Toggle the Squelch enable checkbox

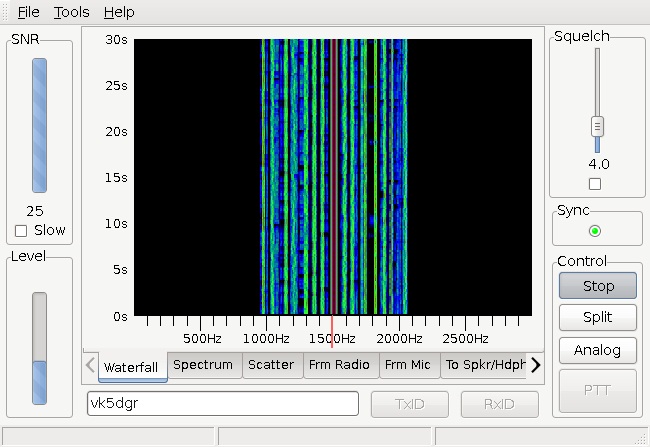point(595,184)
